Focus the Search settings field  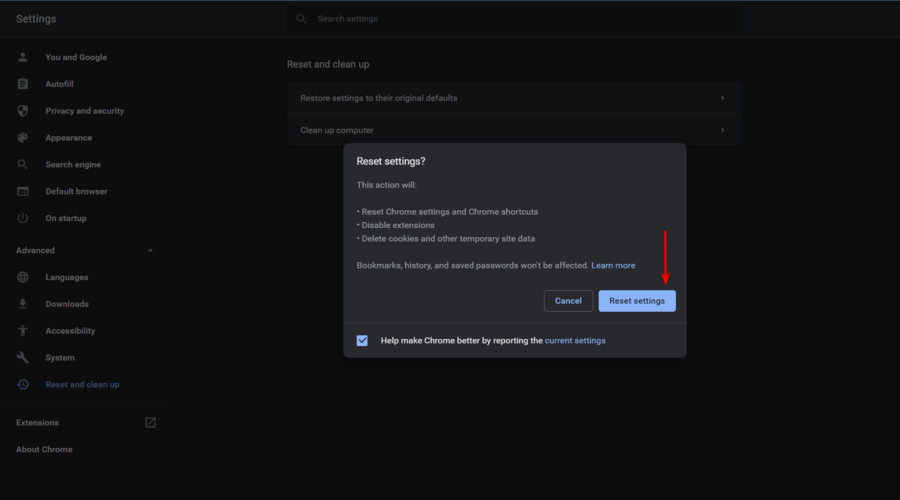pyautogui.click(x=515, y=19)
